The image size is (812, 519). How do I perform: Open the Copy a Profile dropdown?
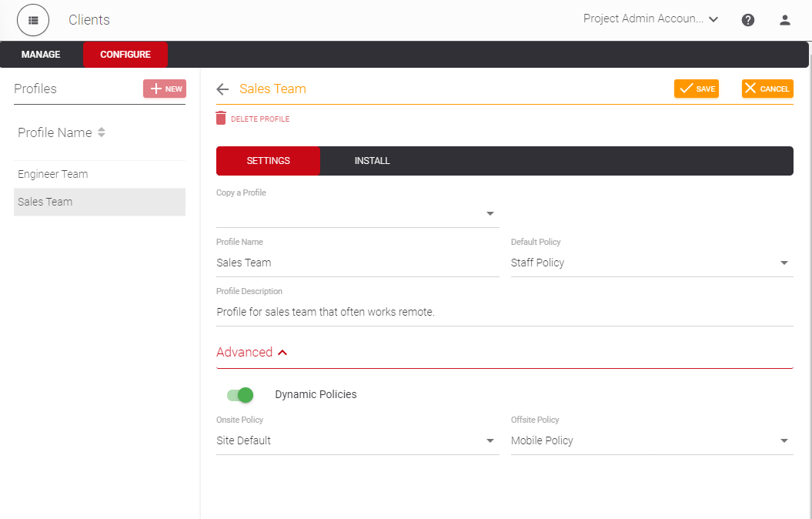pos(490,213)
